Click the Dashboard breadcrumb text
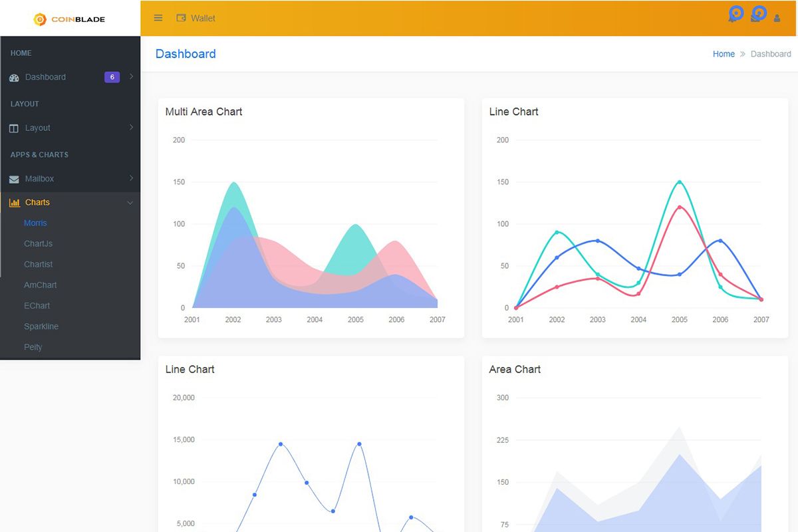The image size is (798, 532). pos(771,54)
